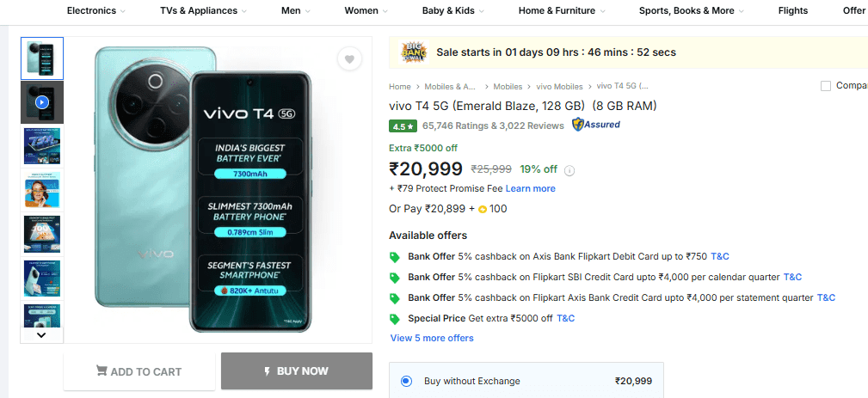Select Buy without Exchange radio option
This screenshot has width=868, height=398.
coord(406,381)
